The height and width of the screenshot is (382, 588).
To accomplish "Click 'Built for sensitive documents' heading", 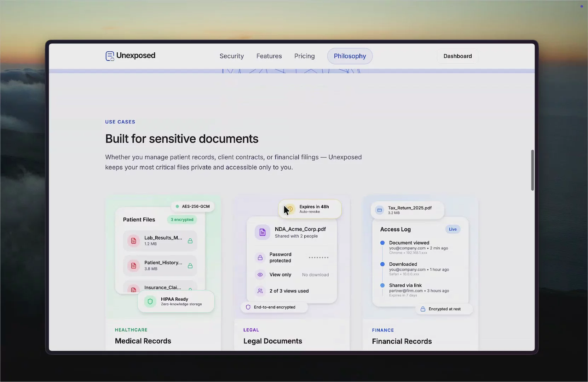I will (182, 139).
